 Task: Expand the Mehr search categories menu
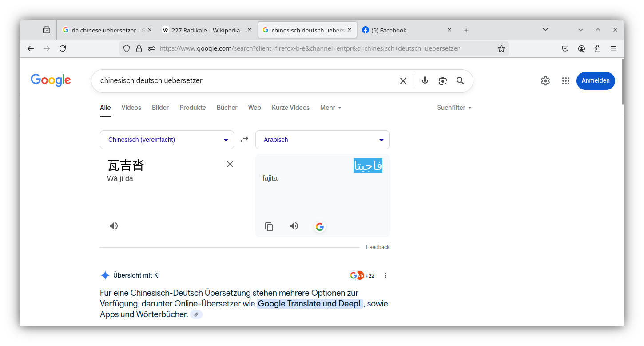[330, 107]
